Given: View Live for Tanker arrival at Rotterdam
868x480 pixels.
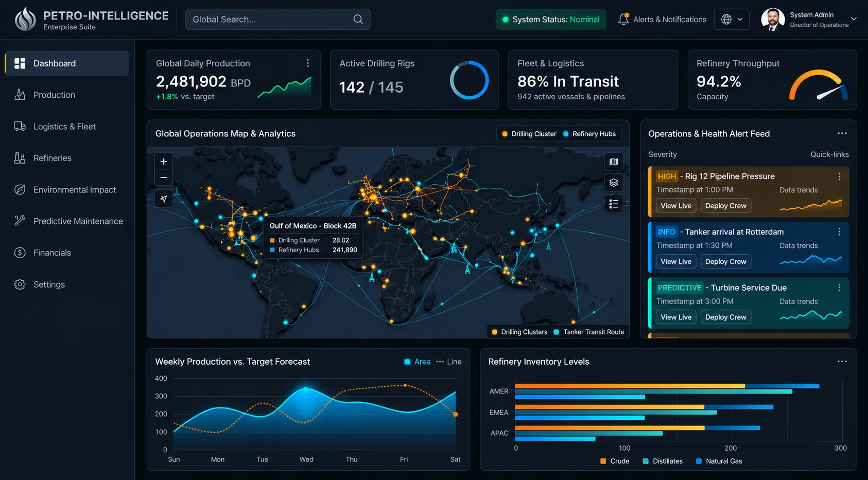Looking at the screenshot, I should point(676,261).
